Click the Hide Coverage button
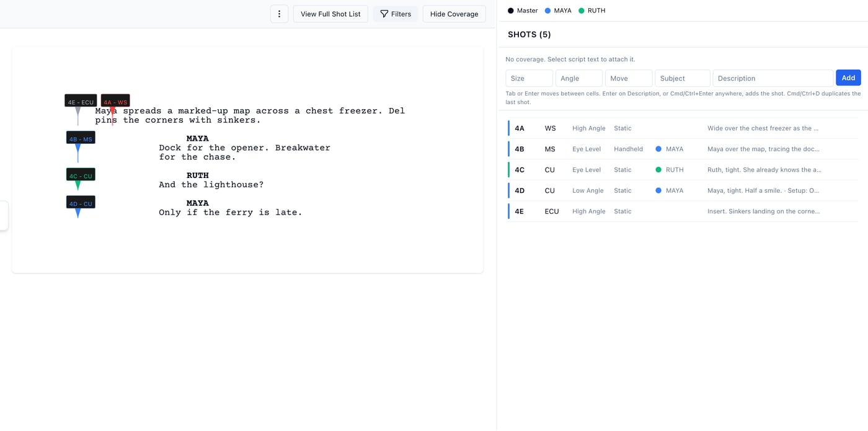This screenshot has width=868, height=431. click(454, 14)
